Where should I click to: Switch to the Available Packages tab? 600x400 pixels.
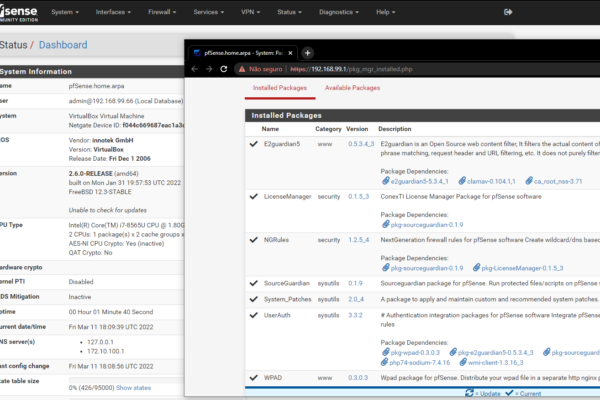pos(352,88)
